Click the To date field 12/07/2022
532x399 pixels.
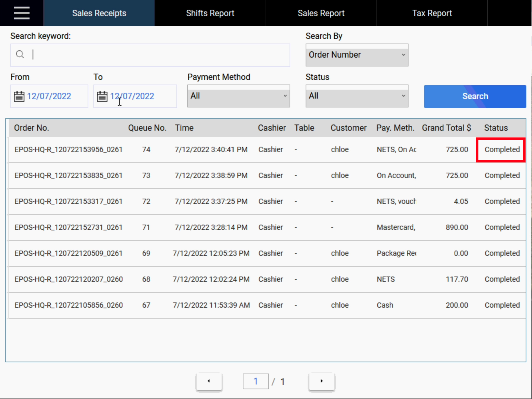click(135, 96)
